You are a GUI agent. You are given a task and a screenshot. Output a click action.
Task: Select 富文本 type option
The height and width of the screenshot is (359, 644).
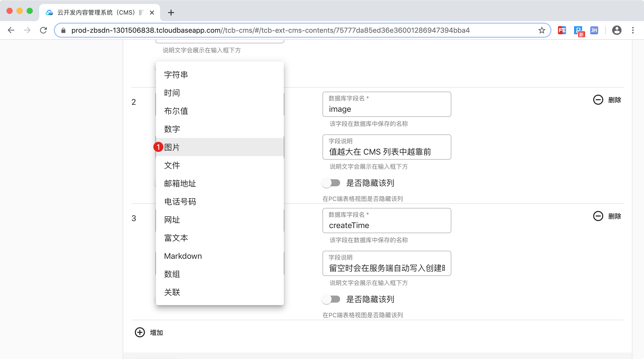(176, 238)
